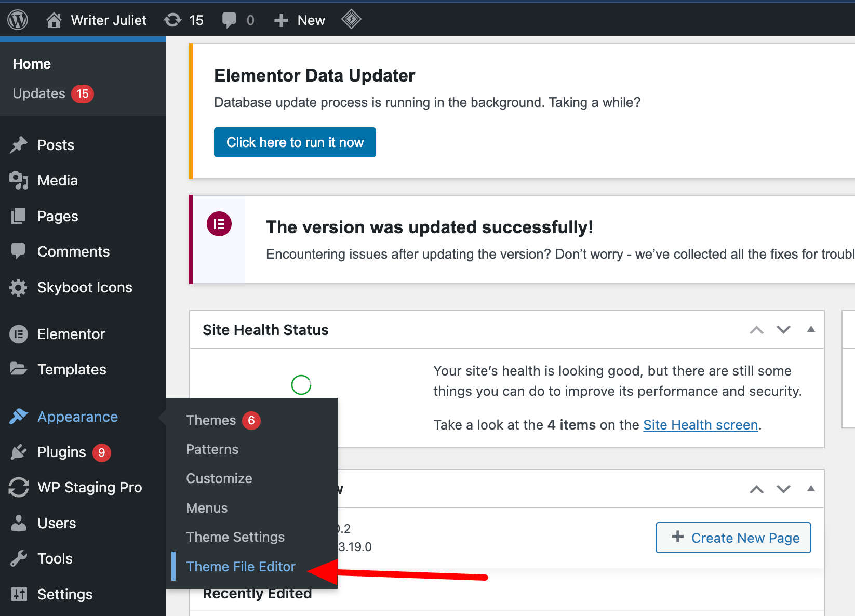
Task: Click the plus icon in Create New Page
Action: [677, 537]
